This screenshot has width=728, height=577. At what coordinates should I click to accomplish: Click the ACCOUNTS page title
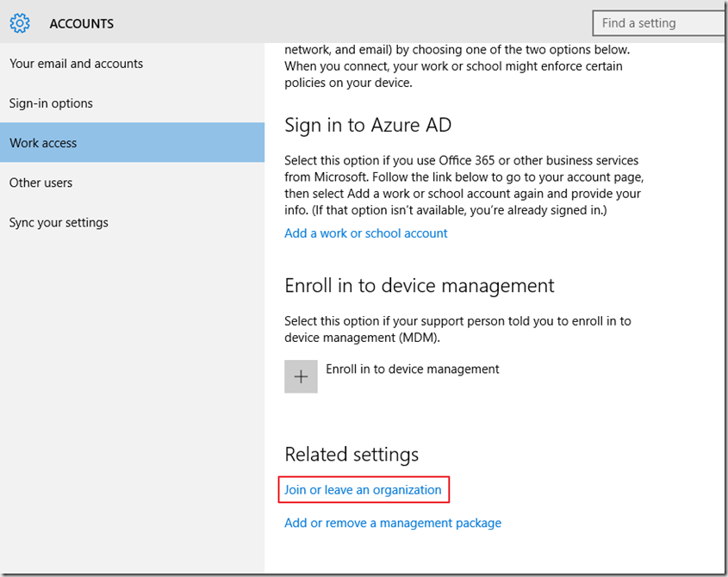point(81,24)
